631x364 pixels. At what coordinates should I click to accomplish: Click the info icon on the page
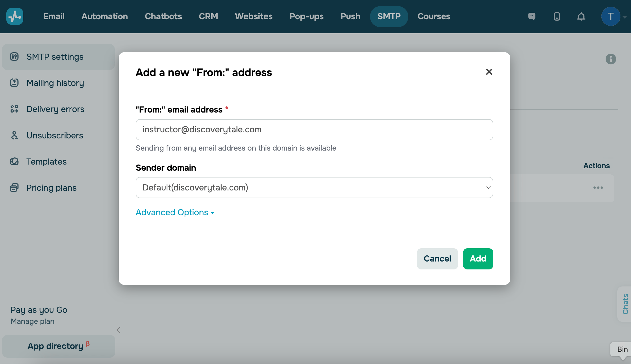(611, 59)
